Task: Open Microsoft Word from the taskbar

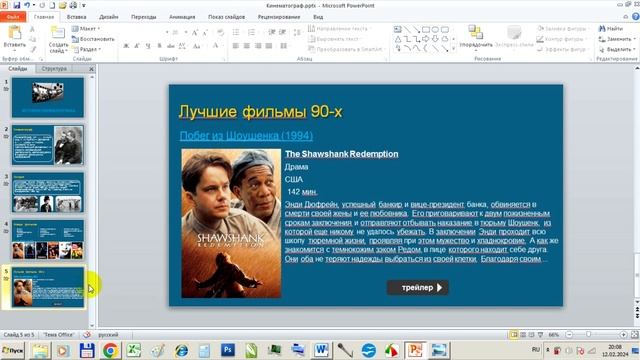Action: click(321, 350)
